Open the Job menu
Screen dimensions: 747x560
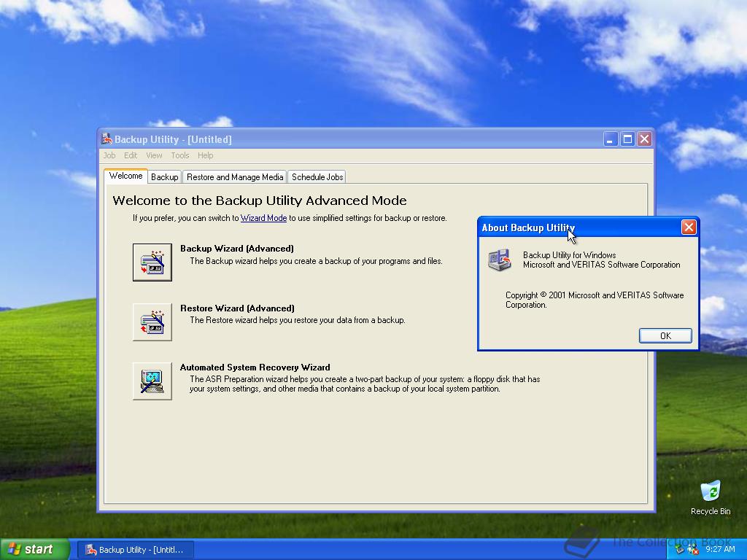tap(109, 155)
